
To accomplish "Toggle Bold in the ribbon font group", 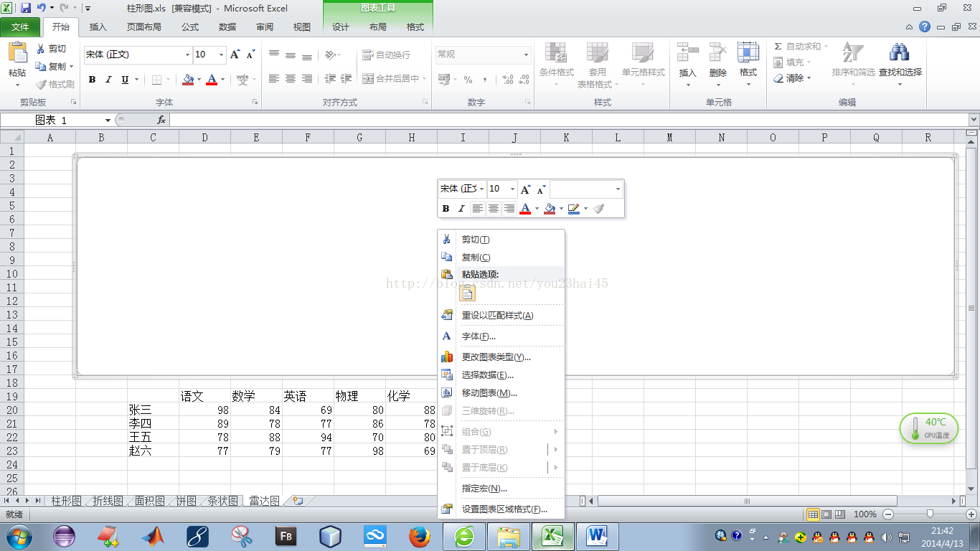I will [92, 80].
